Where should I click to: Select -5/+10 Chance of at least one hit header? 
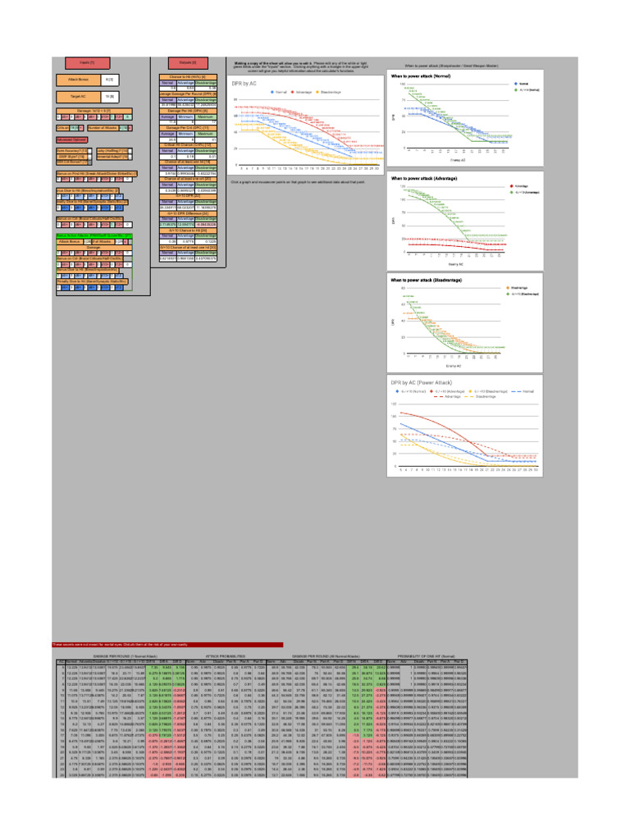pyautogui.click(x=188, y=248)
